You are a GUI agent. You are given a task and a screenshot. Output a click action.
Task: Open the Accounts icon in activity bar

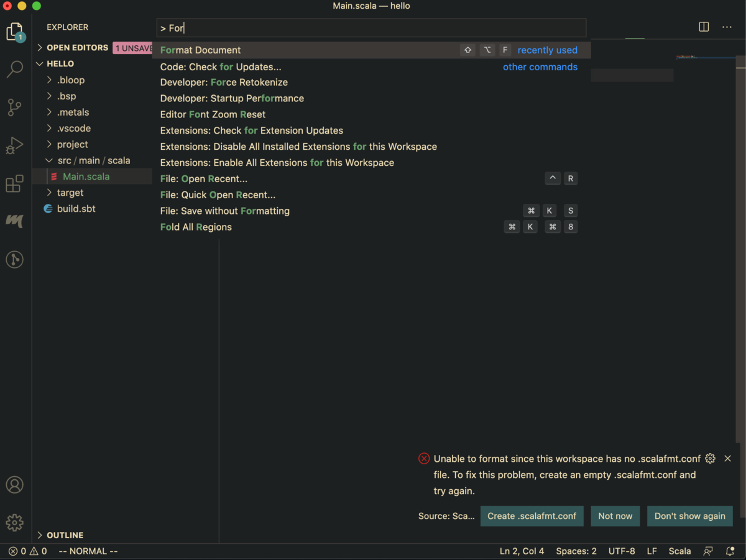pos(15,485)
